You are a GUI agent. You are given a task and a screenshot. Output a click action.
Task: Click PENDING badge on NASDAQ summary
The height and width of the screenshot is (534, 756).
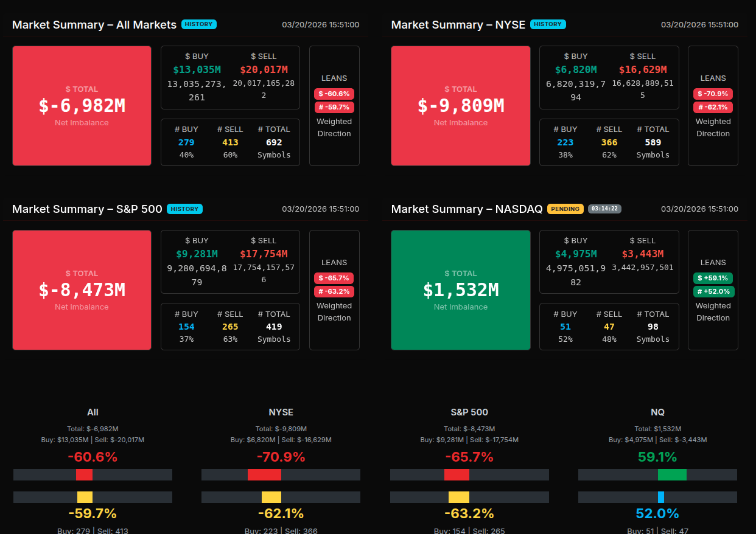pos(565,209)
